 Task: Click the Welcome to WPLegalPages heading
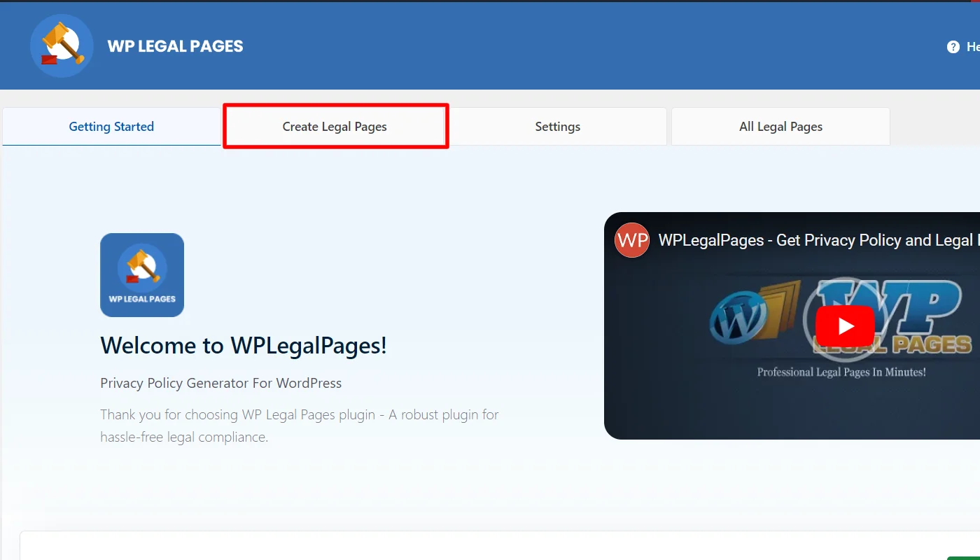coord(243,345)
